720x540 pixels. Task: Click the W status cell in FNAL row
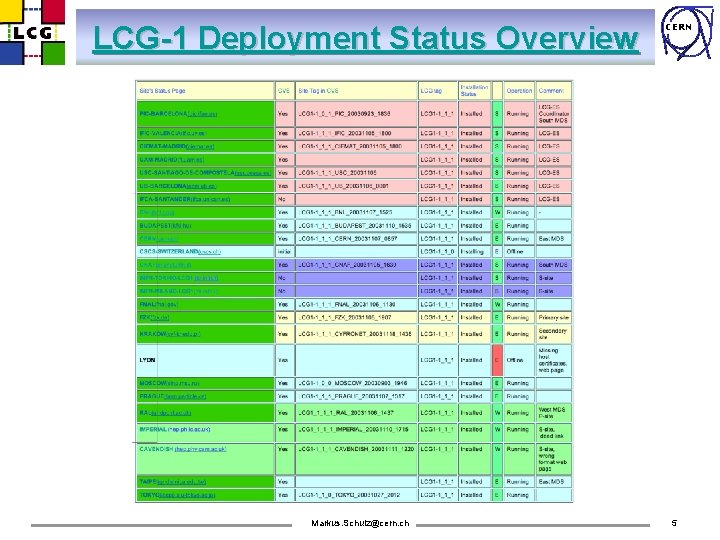(x=497, y=304)
